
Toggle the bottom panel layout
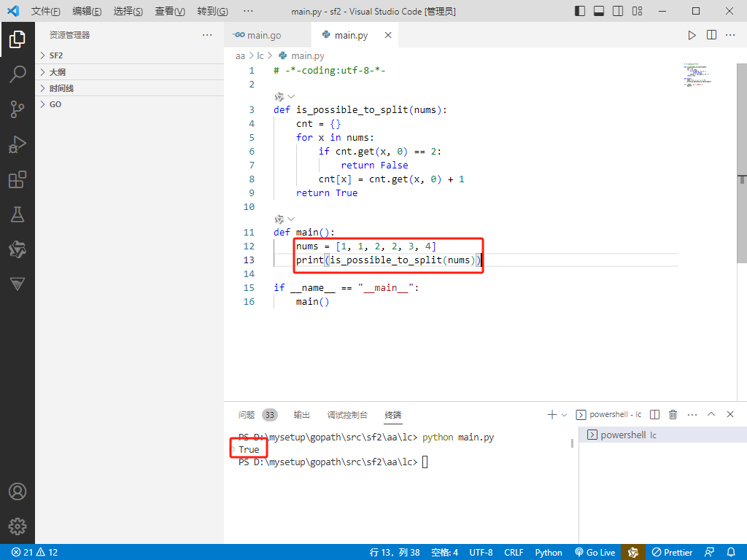pos(599,11)
